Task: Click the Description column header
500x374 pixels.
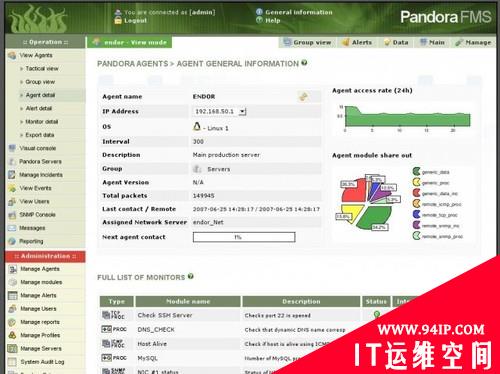Action: click(301, 301)
